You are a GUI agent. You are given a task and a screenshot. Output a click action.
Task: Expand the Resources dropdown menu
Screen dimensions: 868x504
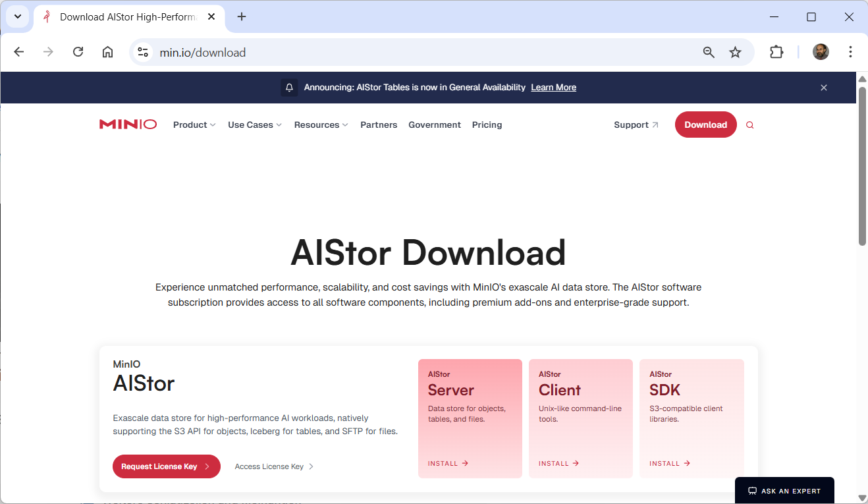[321, 125]
